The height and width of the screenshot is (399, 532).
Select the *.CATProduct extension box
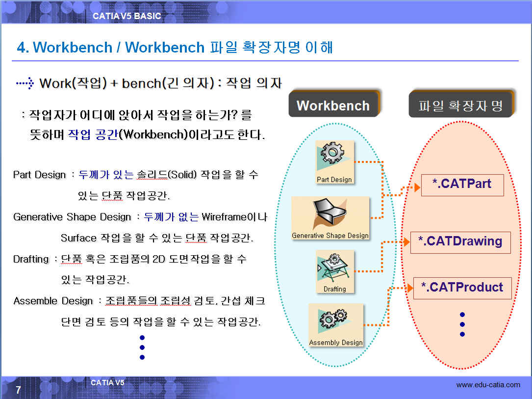[x=462, y=288]
